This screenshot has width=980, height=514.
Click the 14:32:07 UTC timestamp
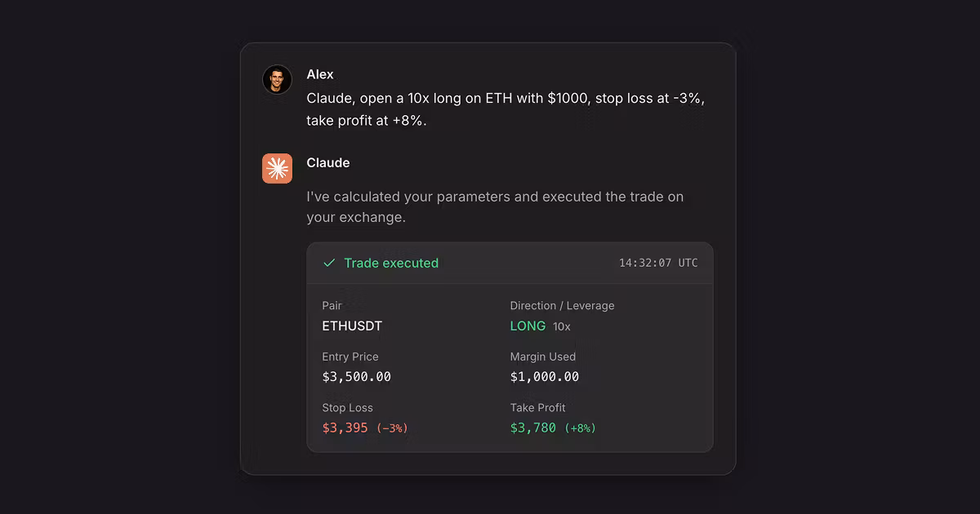coord(658,263)
